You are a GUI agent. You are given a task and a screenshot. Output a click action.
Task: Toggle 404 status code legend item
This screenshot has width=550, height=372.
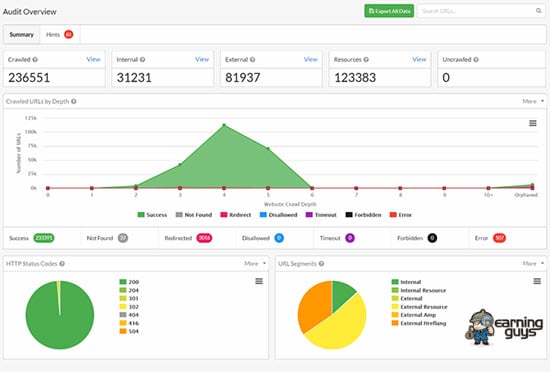(129, 315)
